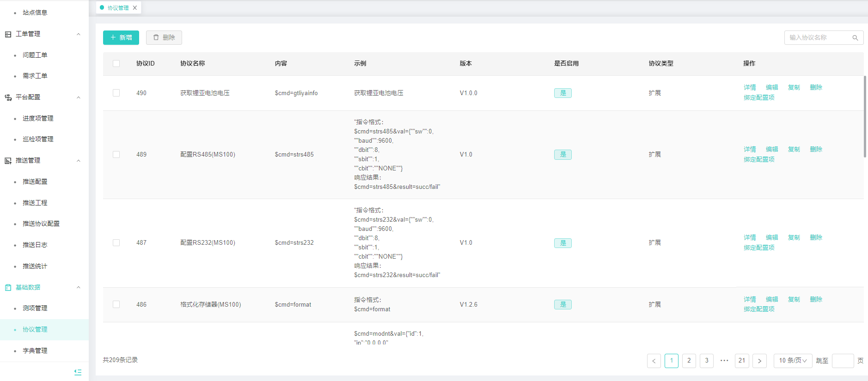Click the 平台配置 menu icon
Image resolution: width=868 pixels, height=381 pixels.
(x=8, y=97)
